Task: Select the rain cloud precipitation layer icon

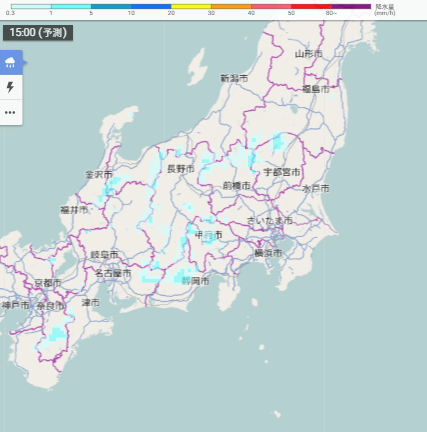Action: tap(11, 62)
